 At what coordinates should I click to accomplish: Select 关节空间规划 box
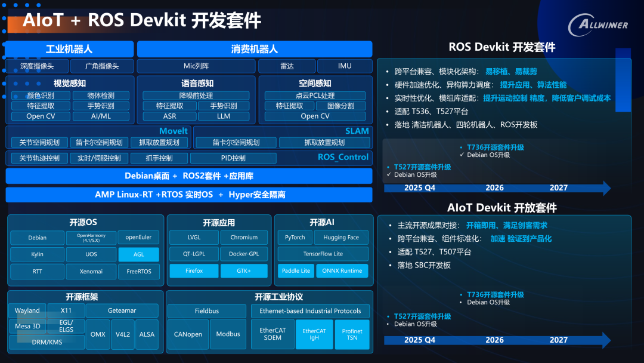pos(39,143)
